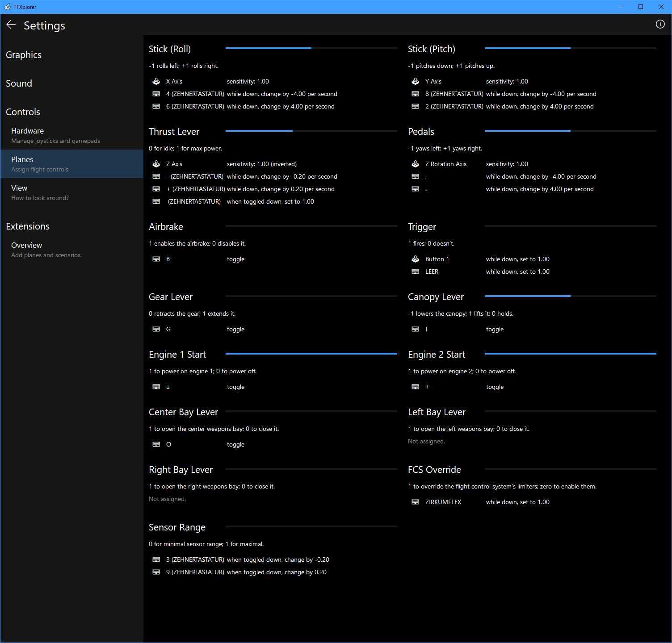Click the keyboard icon beside Airbrake B key

coord(156,259)
